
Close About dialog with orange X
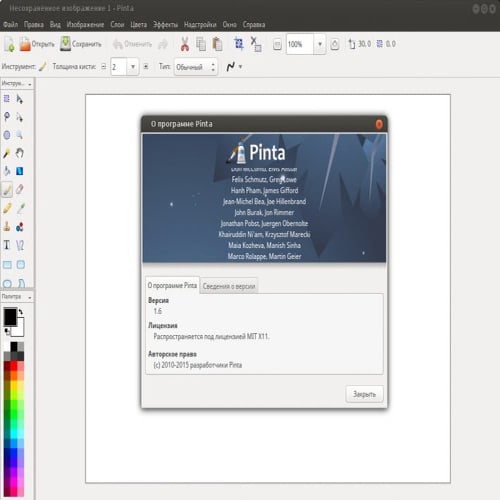(379, 124)
